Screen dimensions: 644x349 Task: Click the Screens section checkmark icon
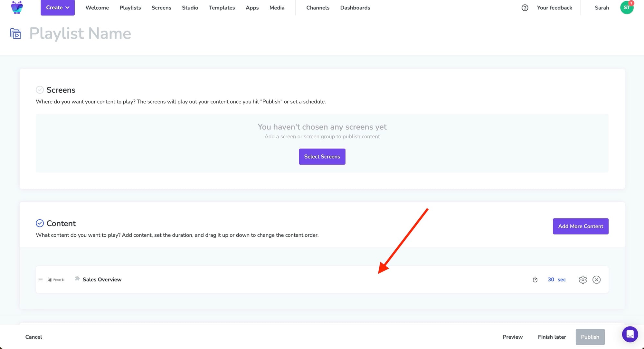click(x=40, y=90)
